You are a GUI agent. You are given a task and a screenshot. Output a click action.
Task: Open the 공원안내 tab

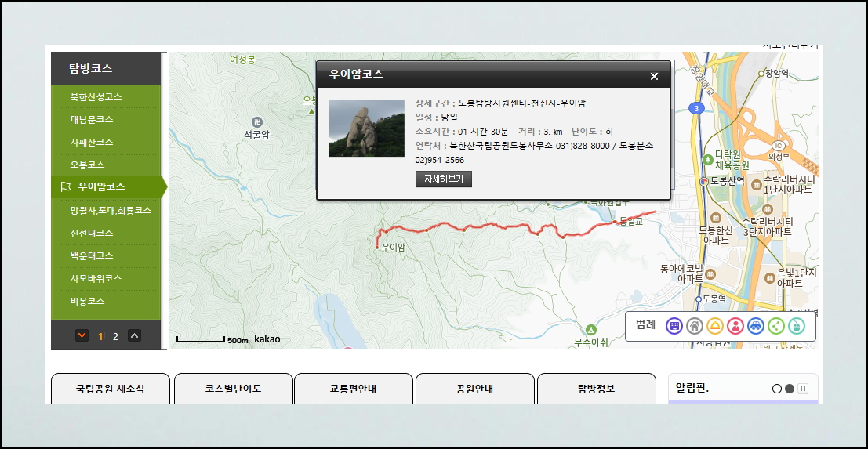coord(475,389)
